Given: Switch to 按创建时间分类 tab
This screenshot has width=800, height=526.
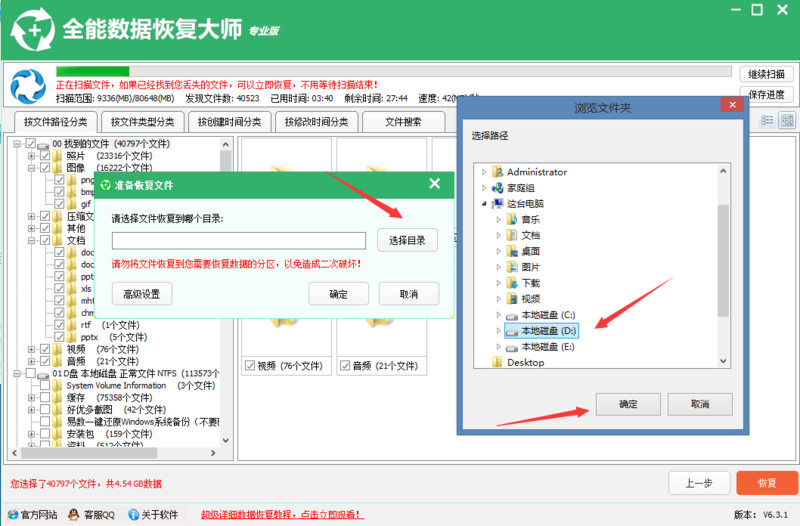Looking at the screenshot, I should tap(230, 122).
